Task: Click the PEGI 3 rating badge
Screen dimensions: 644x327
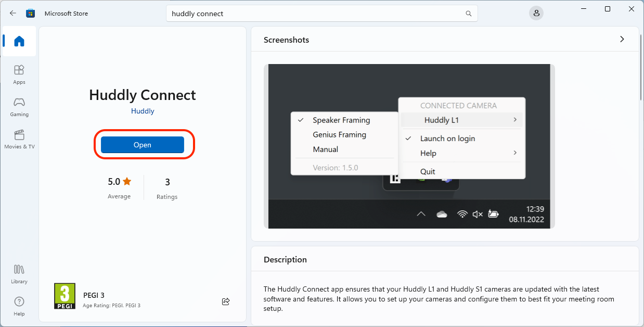Action: point(65,296)
